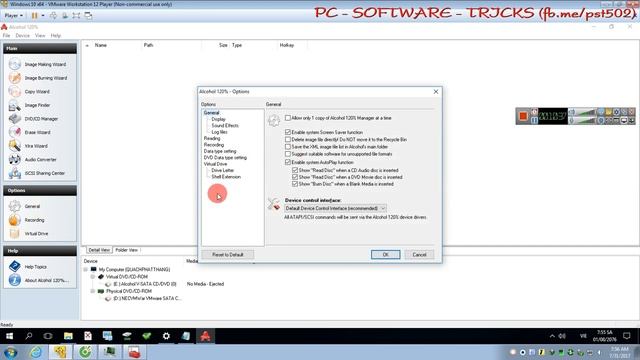The width and height of the screenshot is (640, 360).
Task: Open Settings gear in VM taskbar
Action: click(166, 336)
